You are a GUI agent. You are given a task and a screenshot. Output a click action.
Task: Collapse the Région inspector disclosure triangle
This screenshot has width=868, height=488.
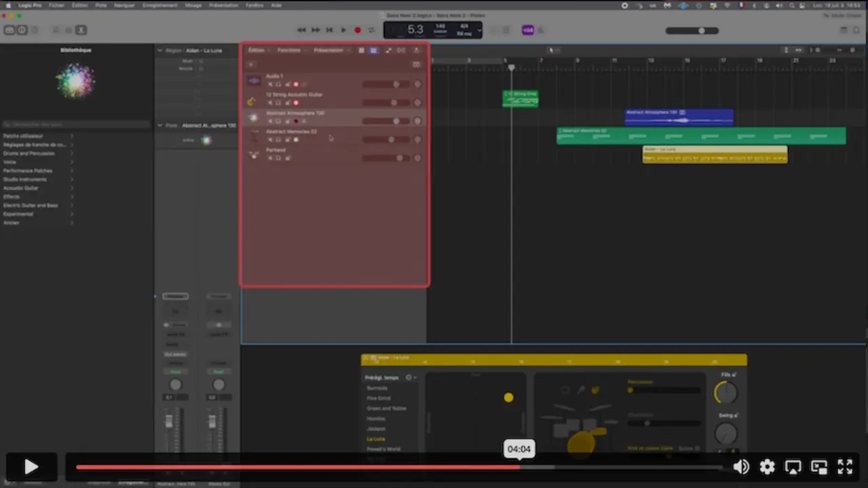tap(160, 50)
